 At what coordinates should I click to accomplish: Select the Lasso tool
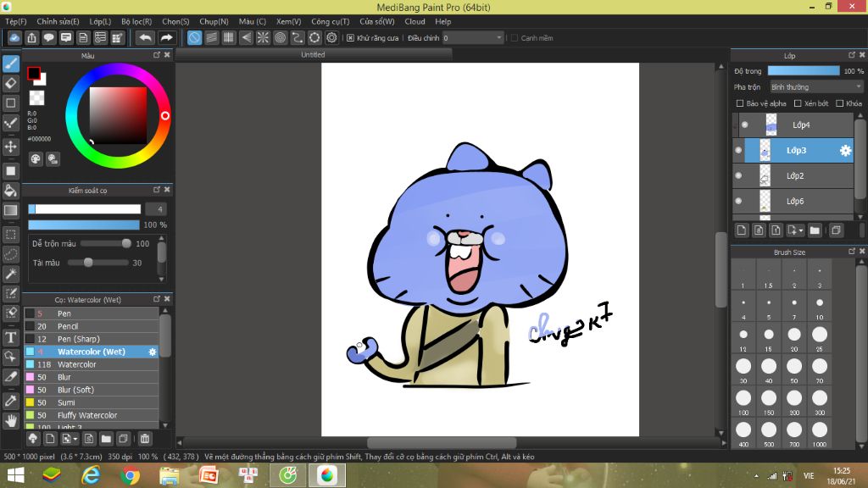[10, 254]
